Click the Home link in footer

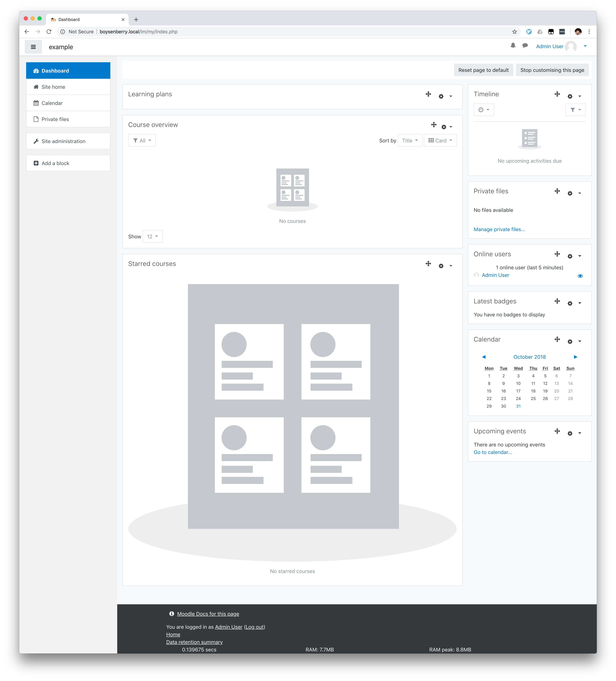(x=173, y=635)
